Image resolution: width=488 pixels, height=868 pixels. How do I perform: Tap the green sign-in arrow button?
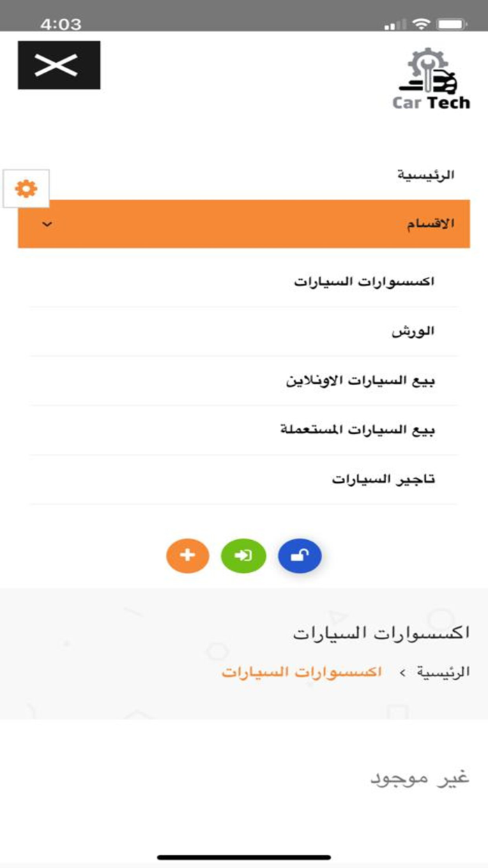[x=243, y=556]
